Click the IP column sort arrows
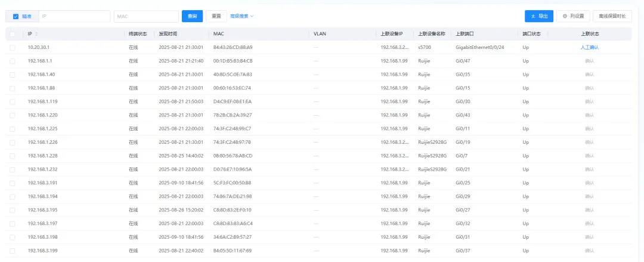This screenshot has width=644, height=262. coord(37,34)
